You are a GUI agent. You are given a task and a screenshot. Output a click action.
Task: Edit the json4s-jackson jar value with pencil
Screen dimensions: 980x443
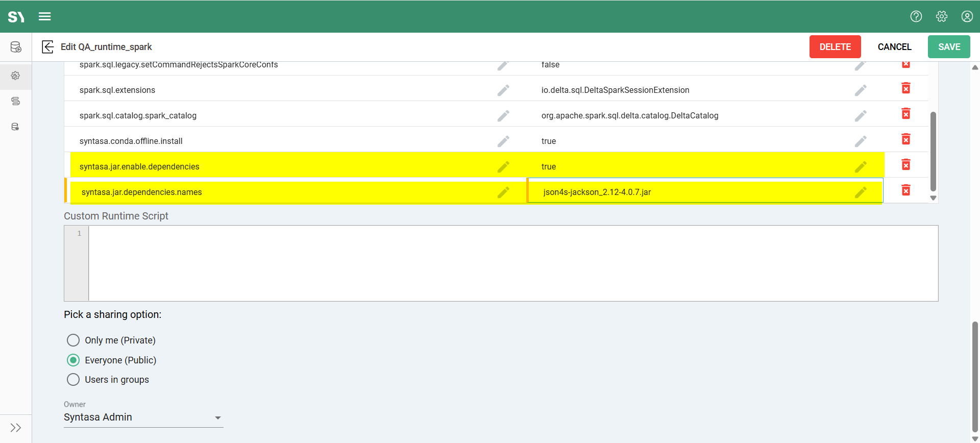tap(861, 192)
